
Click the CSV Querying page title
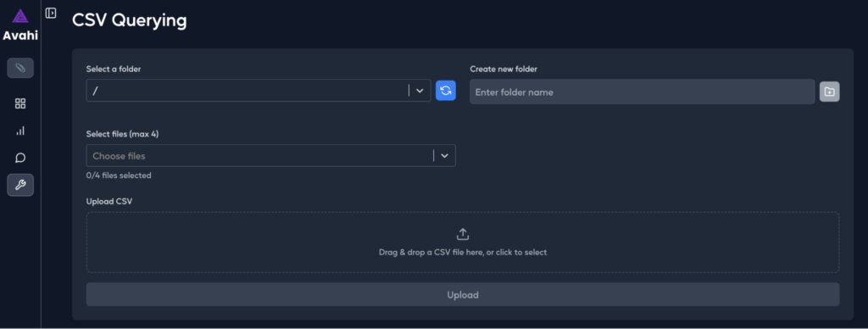point(130,20)
